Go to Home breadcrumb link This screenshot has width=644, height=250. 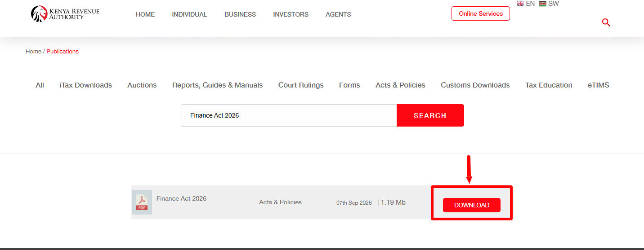pos(33,52)
